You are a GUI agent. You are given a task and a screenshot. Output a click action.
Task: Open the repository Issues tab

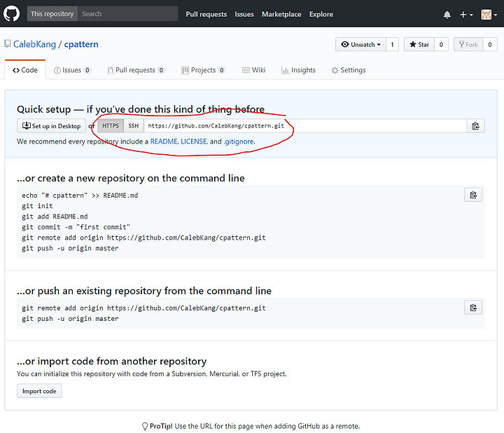click(x=72, y=70)
